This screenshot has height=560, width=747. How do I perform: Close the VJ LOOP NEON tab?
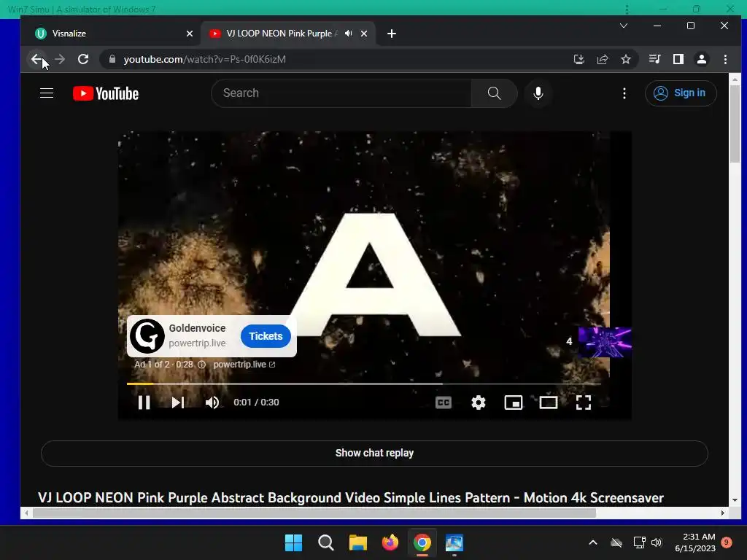(x=364, y=34)
